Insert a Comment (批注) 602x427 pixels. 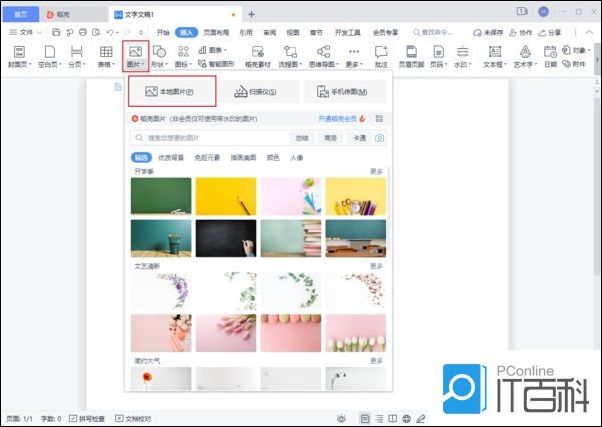click(x=381, y=57)
